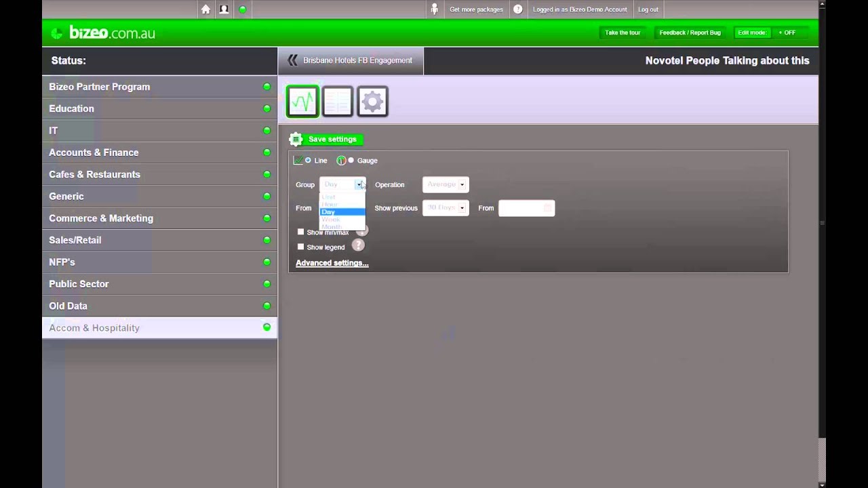Choose Day in the Group list
The width and height of the screenshot is (868, 488).
[x=342, y=212]
